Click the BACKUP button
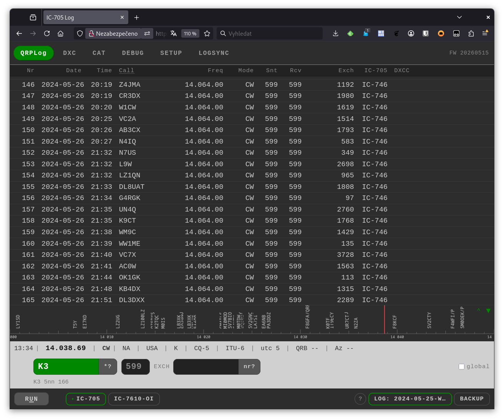This screenshot has width=504, height=420. coord(472,399)
